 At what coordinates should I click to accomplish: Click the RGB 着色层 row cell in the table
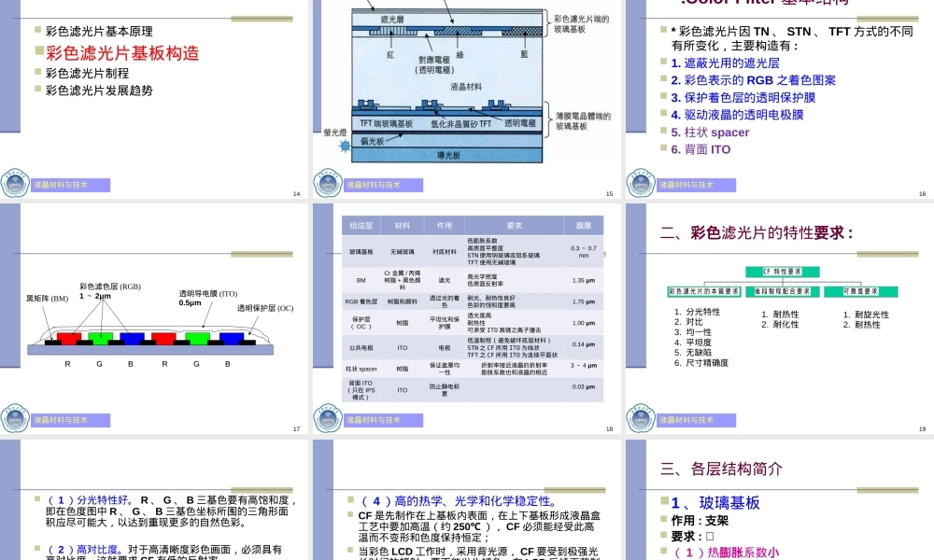click(361, 301)
